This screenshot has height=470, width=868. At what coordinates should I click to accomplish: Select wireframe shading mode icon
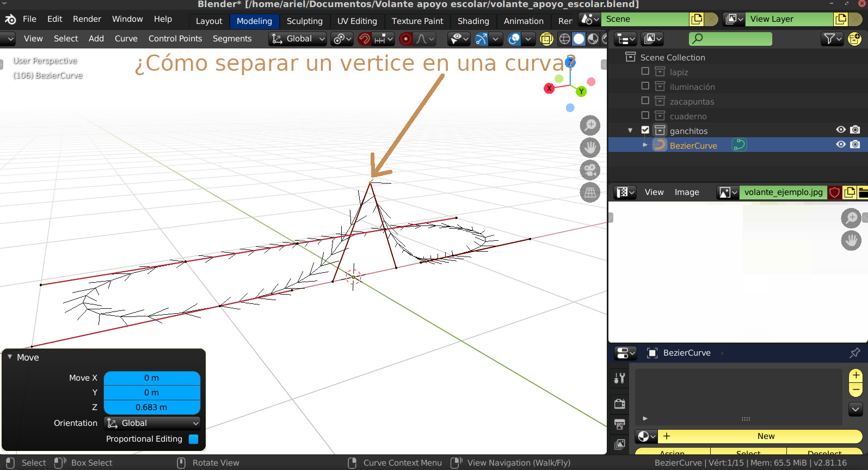click(x=565, y=39)
